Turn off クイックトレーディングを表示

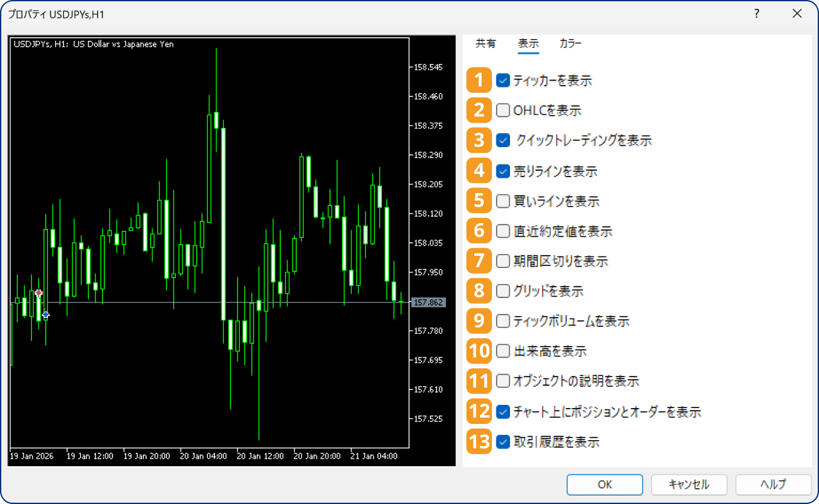[502, 141]
